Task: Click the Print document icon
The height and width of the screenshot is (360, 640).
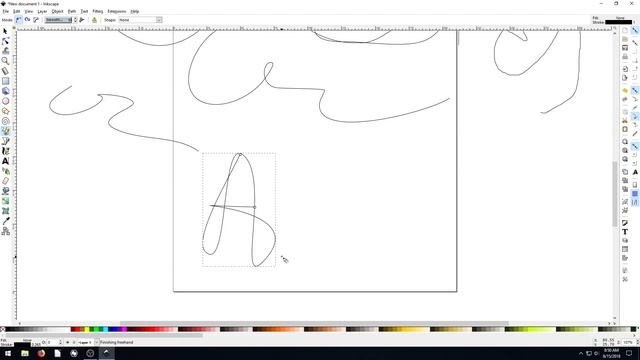Action: click(x=625, y=56)
